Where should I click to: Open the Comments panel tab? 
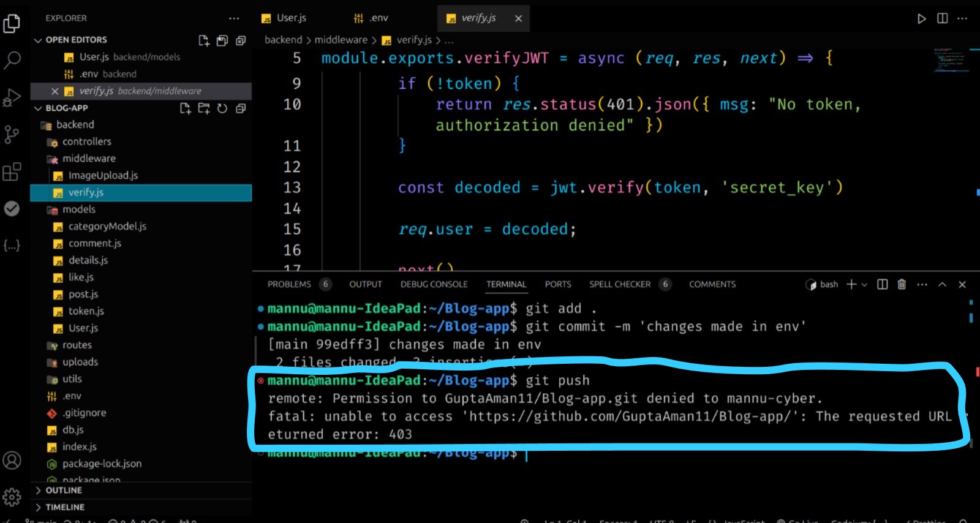(712, 284)
